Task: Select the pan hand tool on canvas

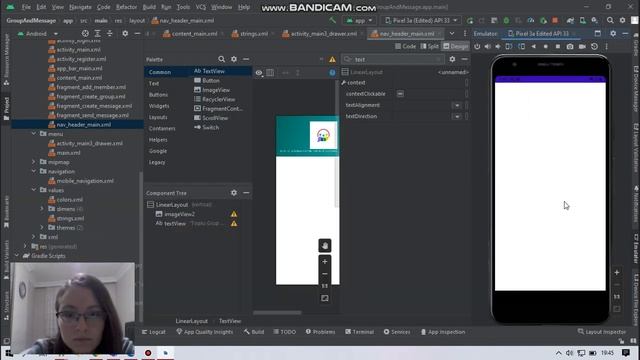Action: [x=325, y=245]
